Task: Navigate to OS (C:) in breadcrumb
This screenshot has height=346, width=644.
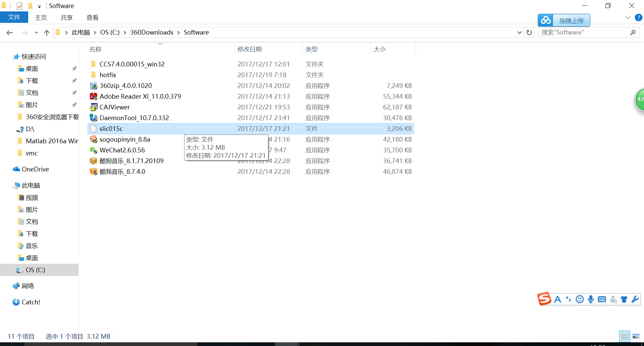Action: click(110, 33)
